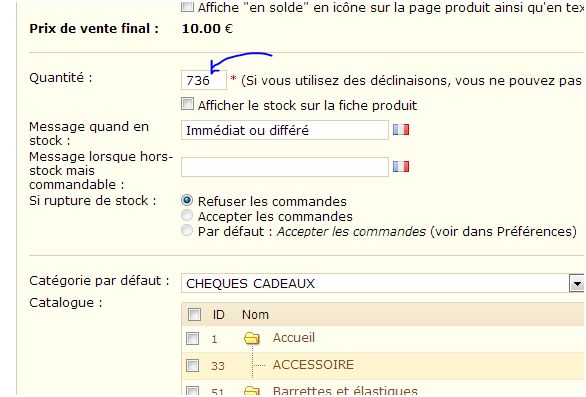The width and height of the screenshot is (586, 397).
Task: Click French flag beside in-stock message field
Action: pyautogui.click(x=401, y=130)
